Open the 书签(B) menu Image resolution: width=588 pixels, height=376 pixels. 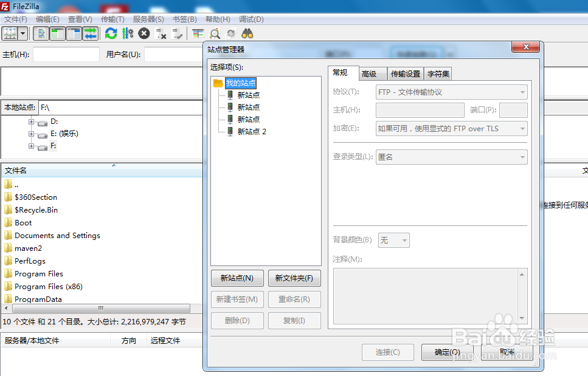(184, 19)
